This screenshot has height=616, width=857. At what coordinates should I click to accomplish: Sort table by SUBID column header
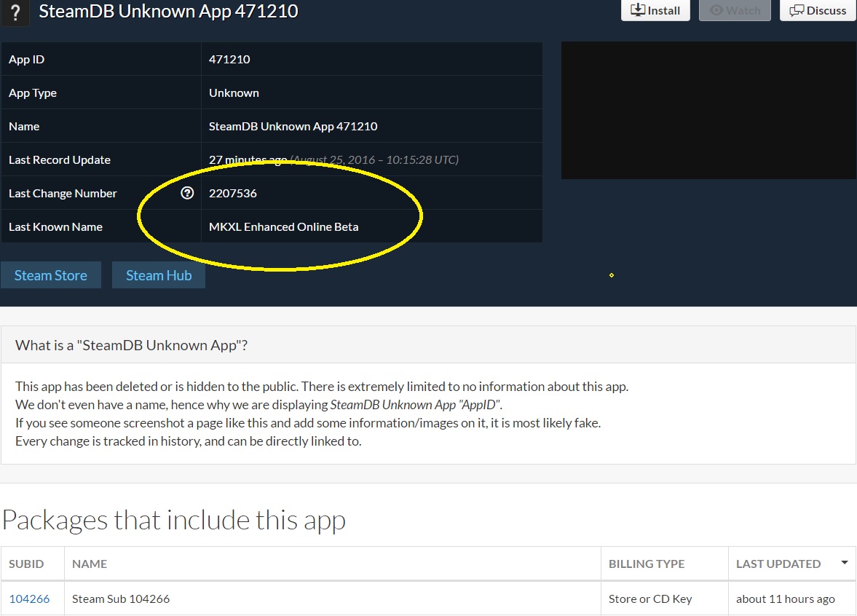[x=26, y=564]
